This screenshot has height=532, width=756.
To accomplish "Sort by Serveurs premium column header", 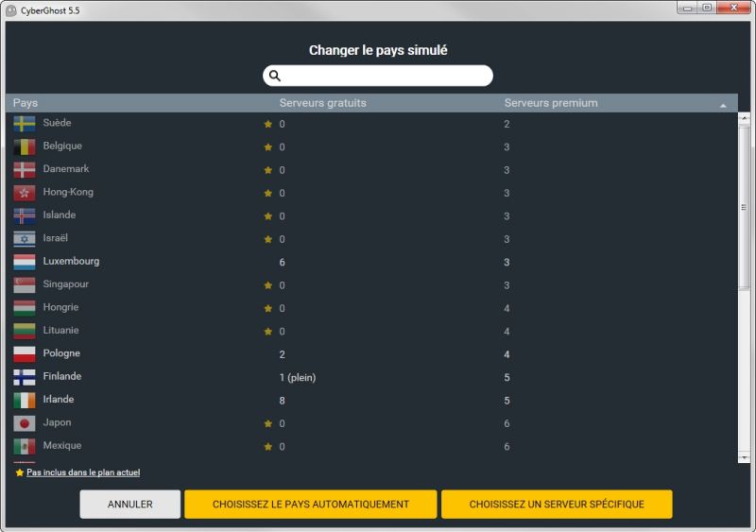I will [550, 103].
